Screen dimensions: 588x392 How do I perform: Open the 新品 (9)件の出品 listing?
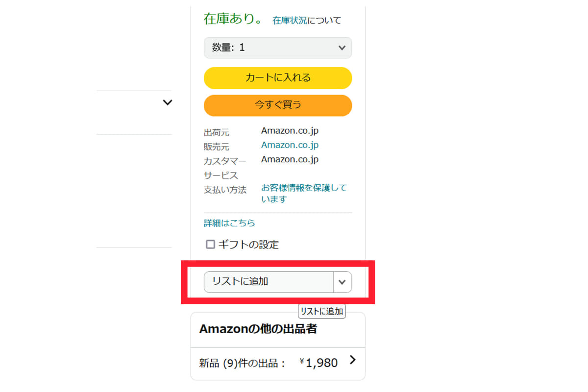tap(242, 363)
